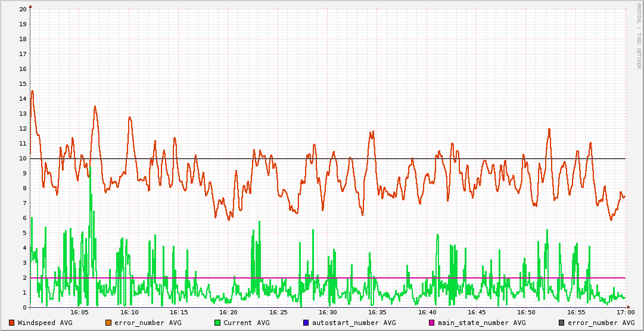This screenshot has width=644, height=331.
Task: Click the dark gray error_number legend swatch
Action: (561, 323)
